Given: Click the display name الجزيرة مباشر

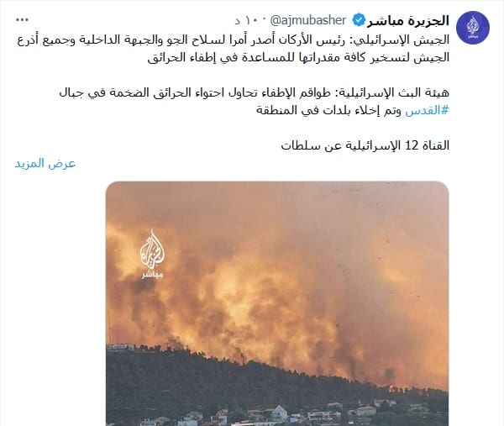Looking at the screenshot, I should tap(408, 20).
